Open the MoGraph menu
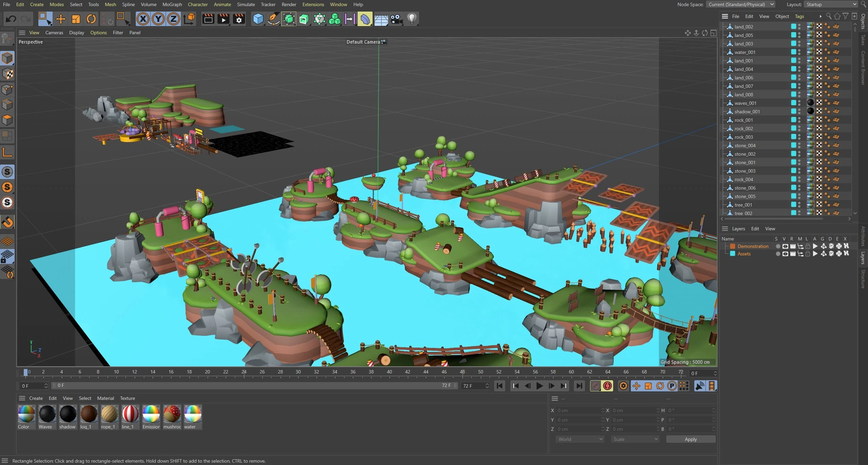868x465 pixels. pyautogui.click(x=172, y=4)
